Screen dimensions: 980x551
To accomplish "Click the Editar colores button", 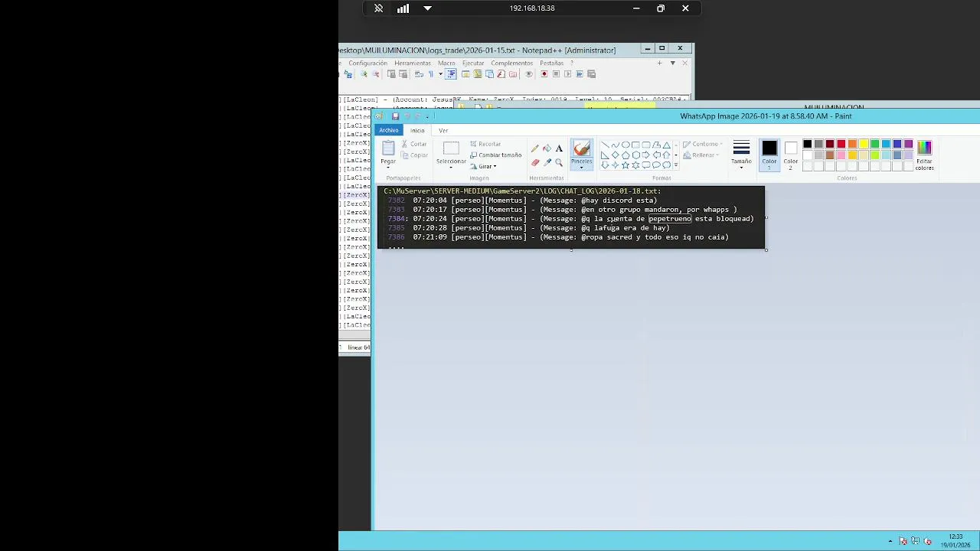I will coord(925,155).
